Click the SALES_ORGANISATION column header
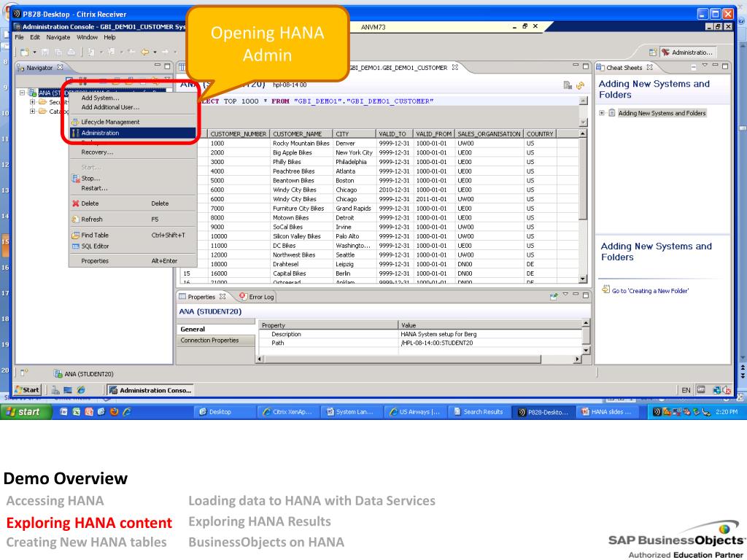Image resolution: width=747 pixels, height=560 pixels. pos(489,134)
